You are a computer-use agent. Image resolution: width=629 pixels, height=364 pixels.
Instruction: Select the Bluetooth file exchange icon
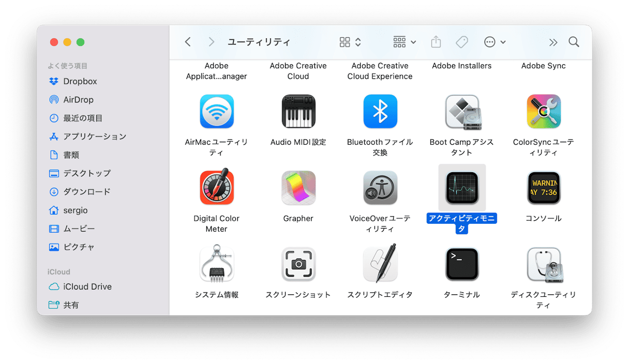pyautogui.click(x=380, y=111)
